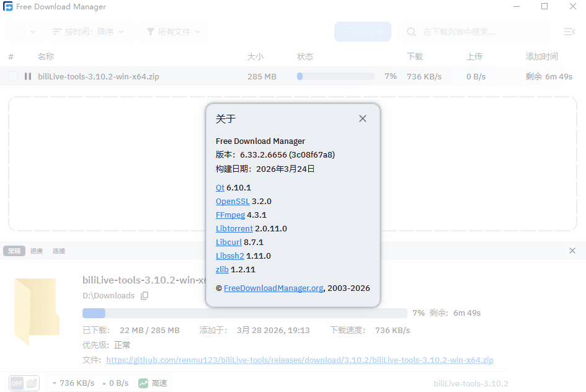Switch to the 进度 tab
The height and width of the screenshot is (392, 586).
37,251
